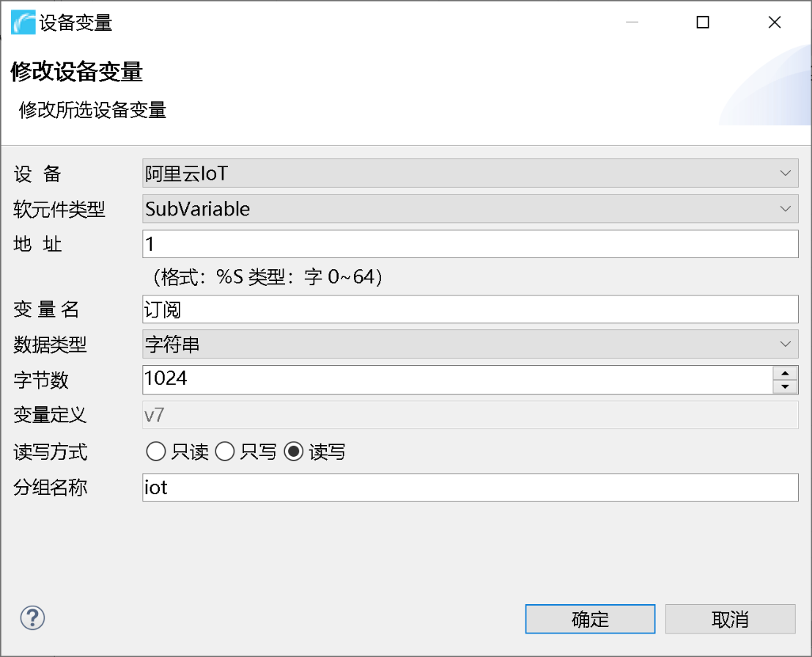Image resolution: width=812 pixels, height=657 pixels.
Task: Open the 数据类型 dropdown showing 字符串
Action: point(788,344)
